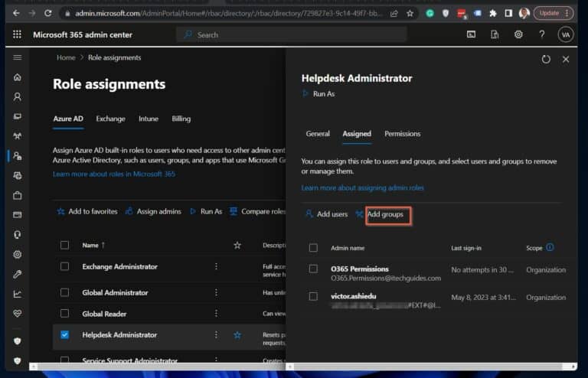Image resolution: width=588 pixels, height=378 pixels.
Task: Open more options for Global Administrator
Action: tap(216, 292)
